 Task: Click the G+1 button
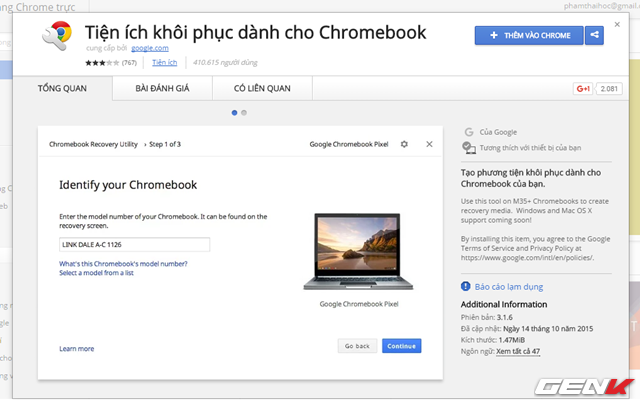[x=583, y=89]
